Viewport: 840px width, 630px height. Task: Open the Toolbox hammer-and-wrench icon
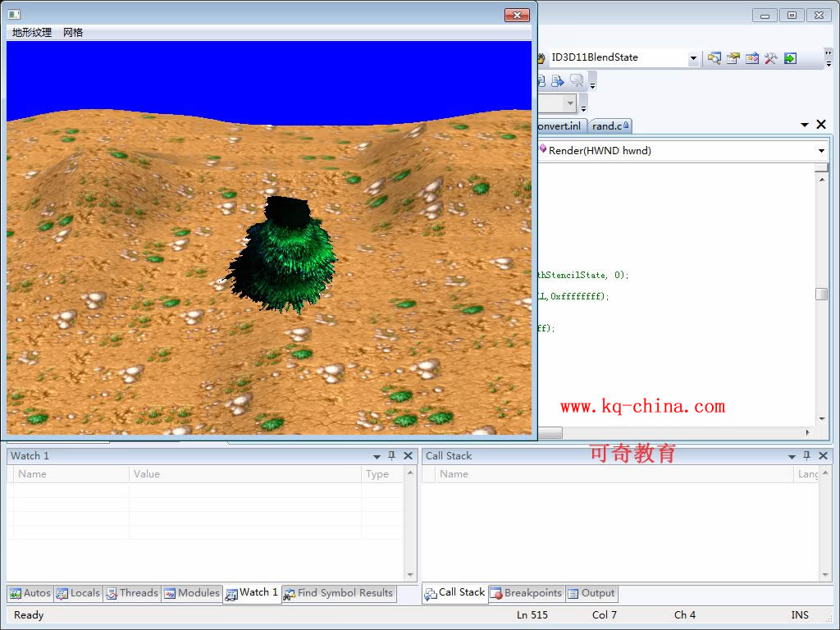click(x=771, y=58)
